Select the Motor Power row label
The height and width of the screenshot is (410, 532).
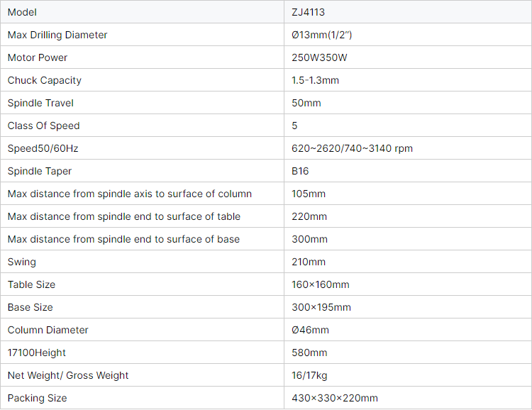click(x=38, y=57)
